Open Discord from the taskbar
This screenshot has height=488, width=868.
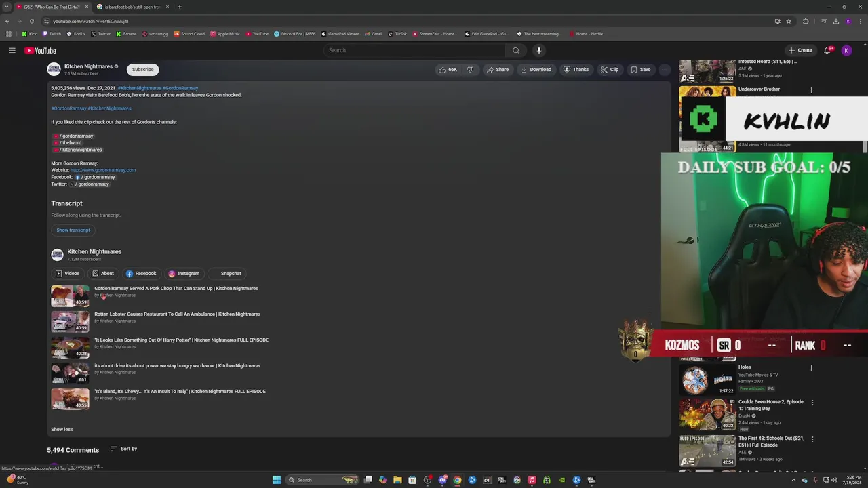[x=442, y=480]
